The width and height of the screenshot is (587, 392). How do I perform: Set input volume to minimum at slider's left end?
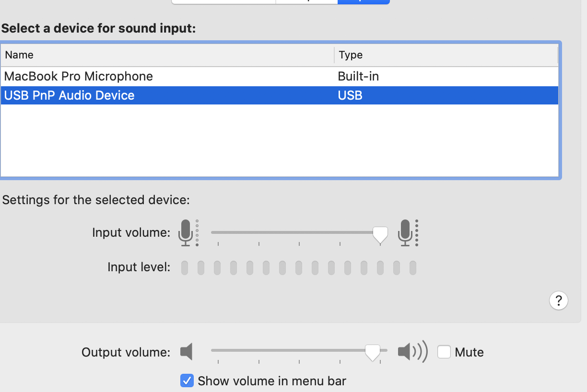coord(212,232)
